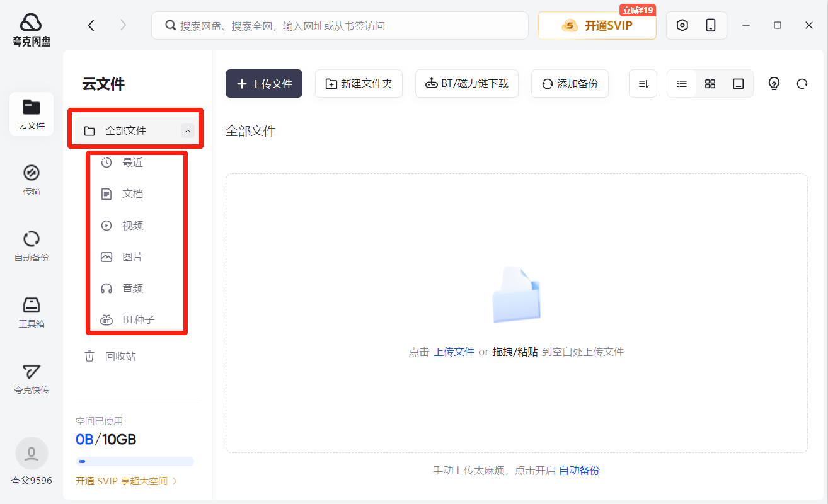Image resolution: width=828 pixels, height=504 pixels.
Task: Click 新建文件夹 button
Action: [x=359, y=84]
